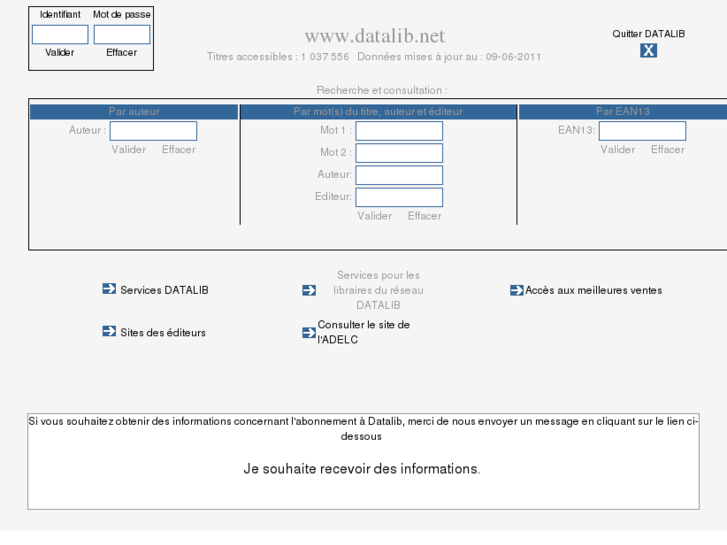The image size is (727, 545).
Task: Focus the Identifiant login field
Action: tap(60, 35)
